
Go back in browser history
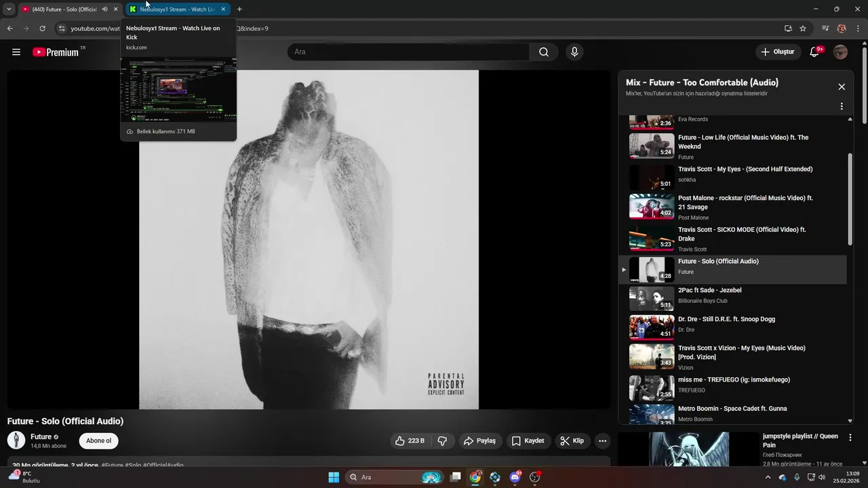[9, 28]
